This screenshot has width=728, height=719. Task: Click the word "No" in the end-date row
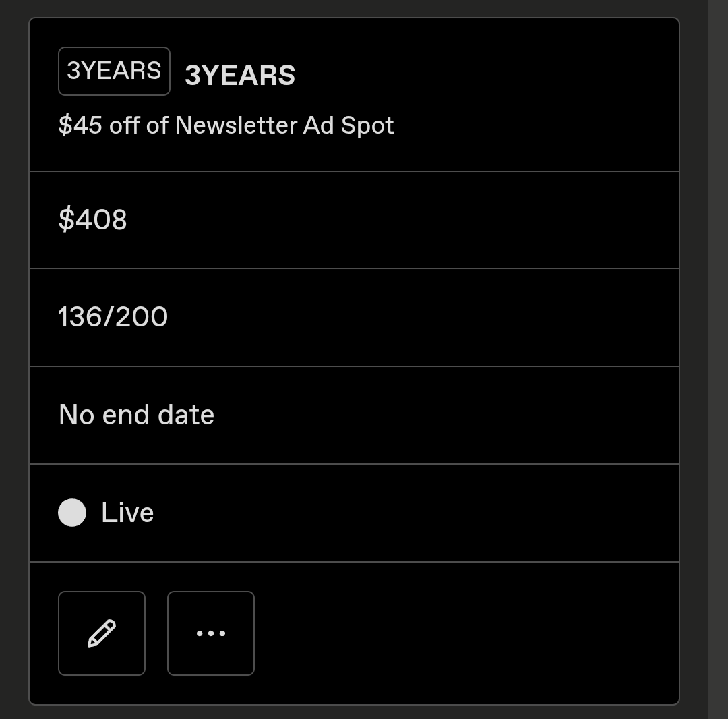(x=76, y=415)
